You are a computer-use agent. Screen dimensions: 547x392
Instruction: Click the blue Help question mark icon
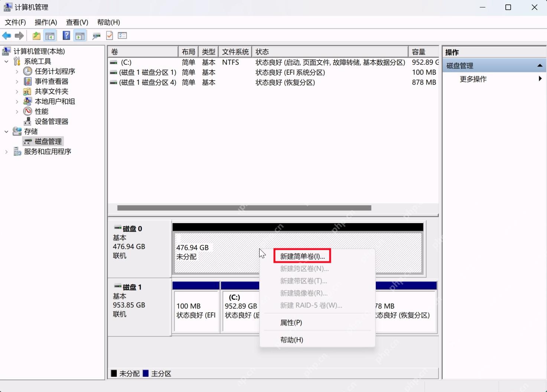pos(66,36)
